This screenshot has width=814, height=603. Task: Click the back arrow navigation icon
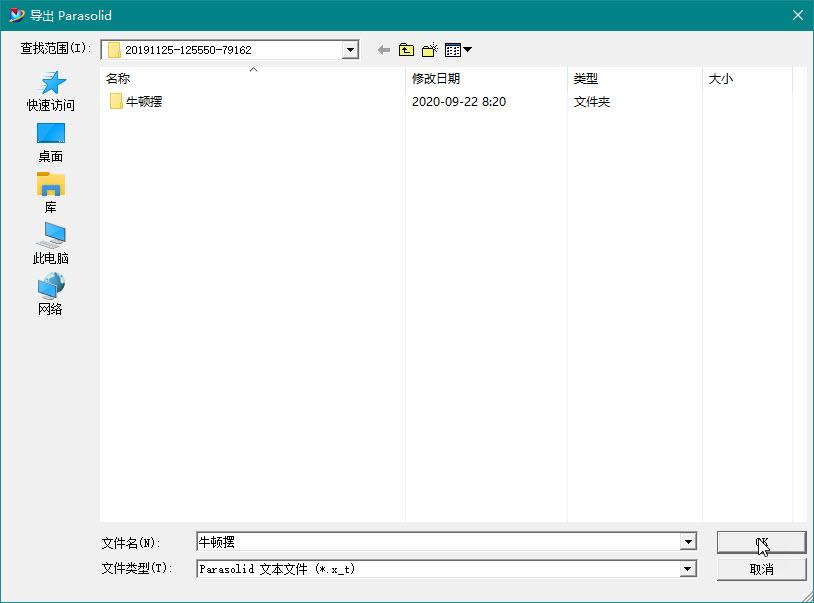(383, 49)
